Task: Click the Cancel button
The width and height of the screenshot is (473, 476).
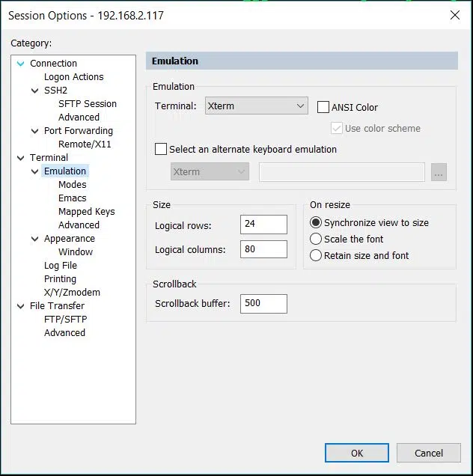Action: click(x=429, y=453)
